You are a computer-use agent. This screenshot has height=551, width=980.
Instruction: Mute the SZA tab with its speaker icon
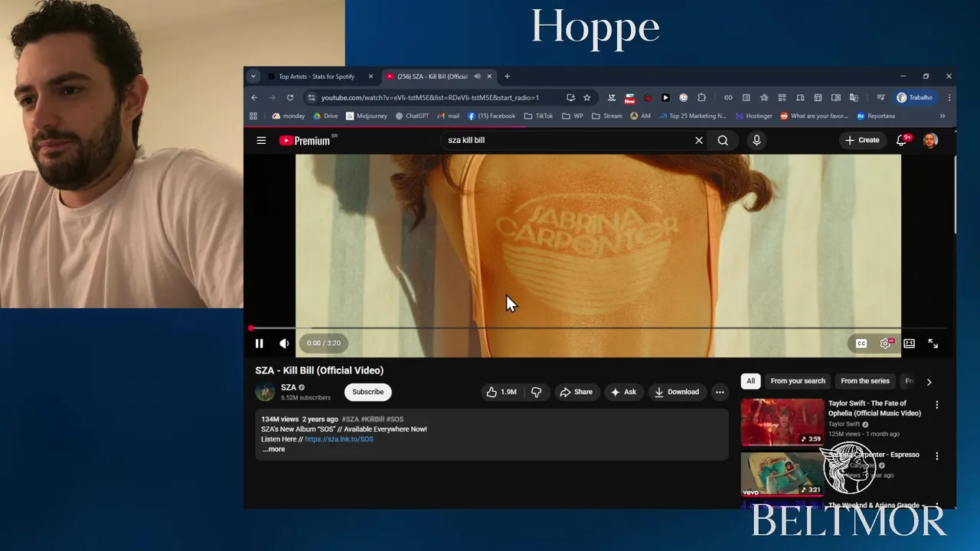pos(477,77)
